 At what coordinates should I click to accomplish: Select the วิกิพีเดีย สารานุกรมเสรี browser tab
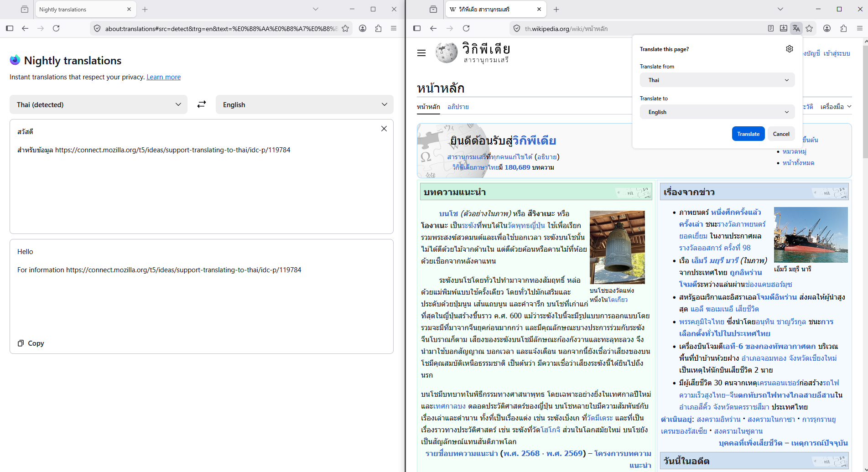(496, 9)
